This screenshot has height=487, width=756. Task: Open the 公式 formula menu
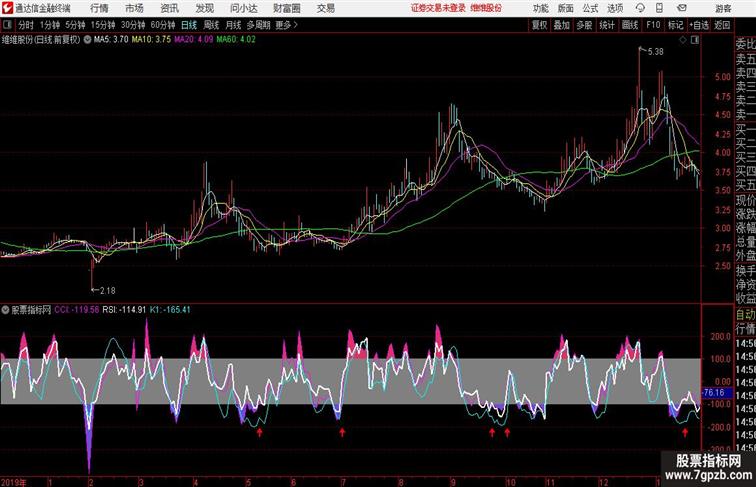590,8
